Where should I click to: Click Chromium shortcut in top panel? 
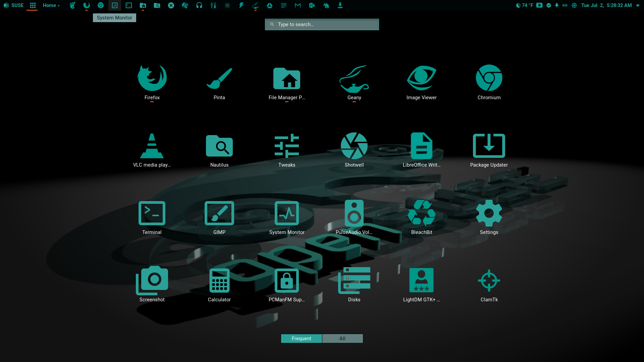pyautogui.click(x=101, y=5)
